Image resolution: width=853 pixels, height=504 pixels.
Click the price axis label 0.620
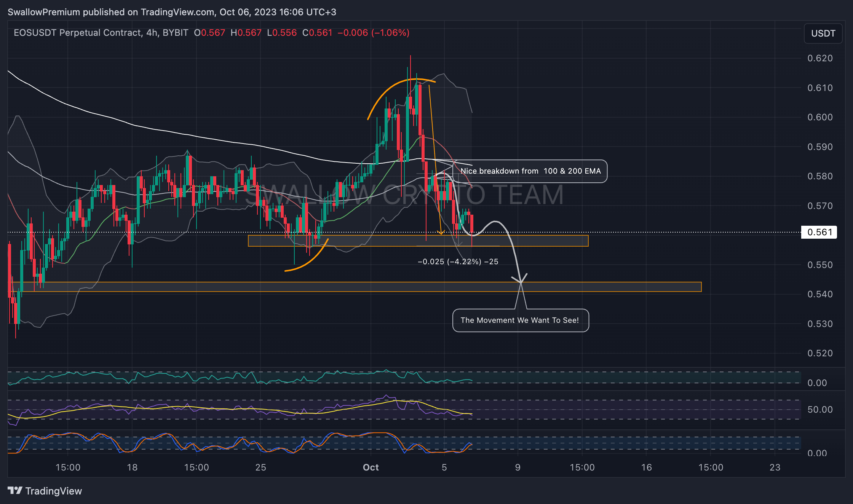(x=820, y=58)
